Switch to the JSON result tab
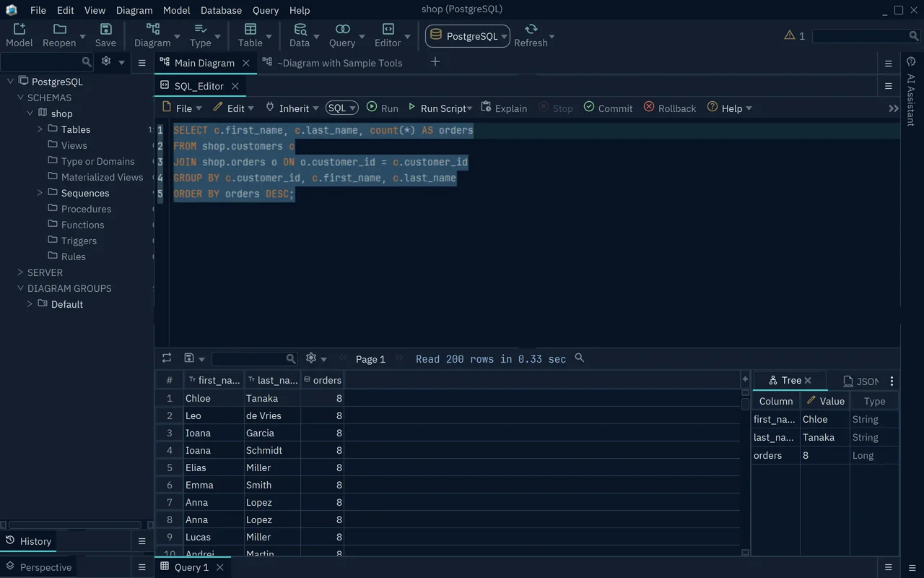 pos(860,381)
